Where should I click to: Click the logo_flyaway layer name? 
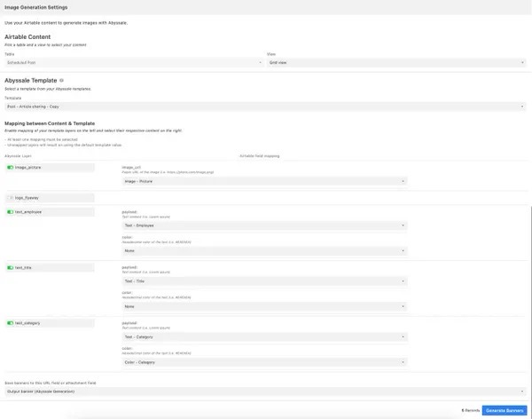pyautogui.click(x=27, y=198)
